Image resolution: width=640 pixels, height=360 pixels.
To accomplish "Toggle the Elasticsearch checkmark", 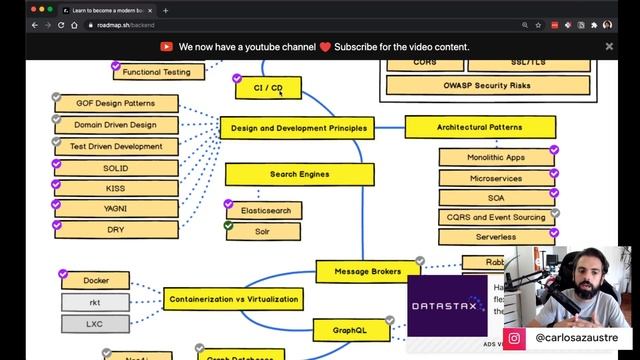I will (x=228, y=203).
